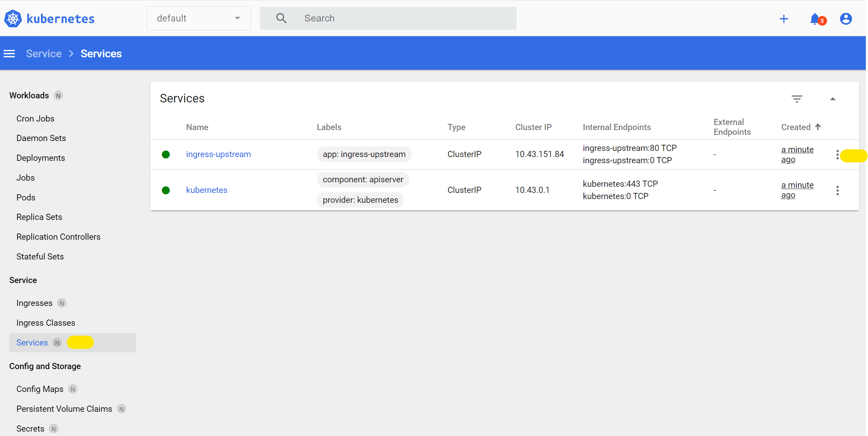Click the Config and Storage heading

click(x=45, y=366)
